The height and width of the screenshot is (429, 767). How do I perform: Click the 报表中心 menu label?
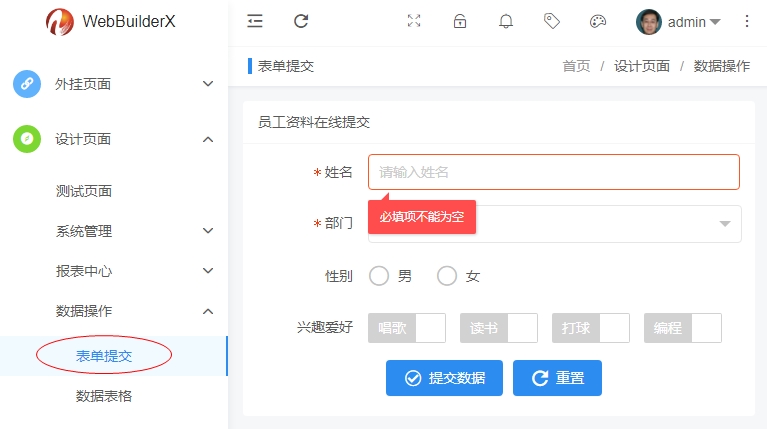84,271
